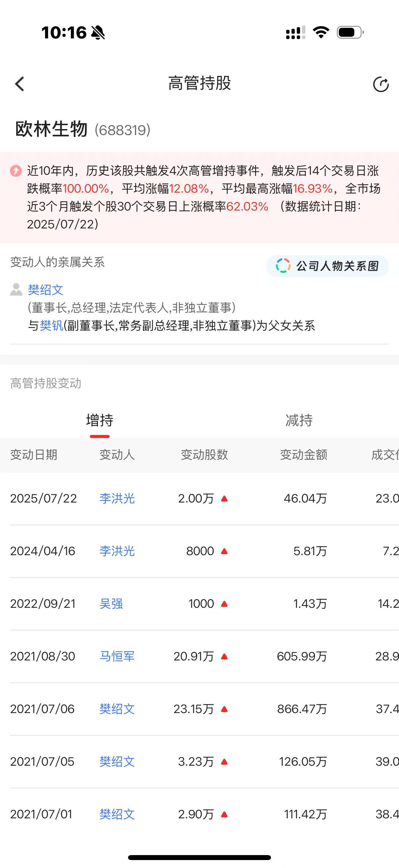399x868 pixels.
Task: Switch to the 增持 tab
Action: (100, 420)
